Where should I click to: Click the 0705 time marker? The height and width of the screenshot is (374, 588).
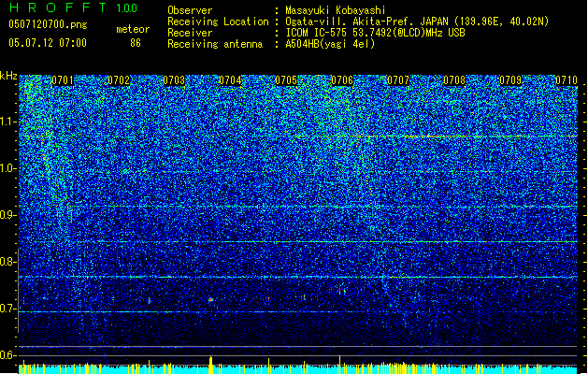click(x=286, y=80)
